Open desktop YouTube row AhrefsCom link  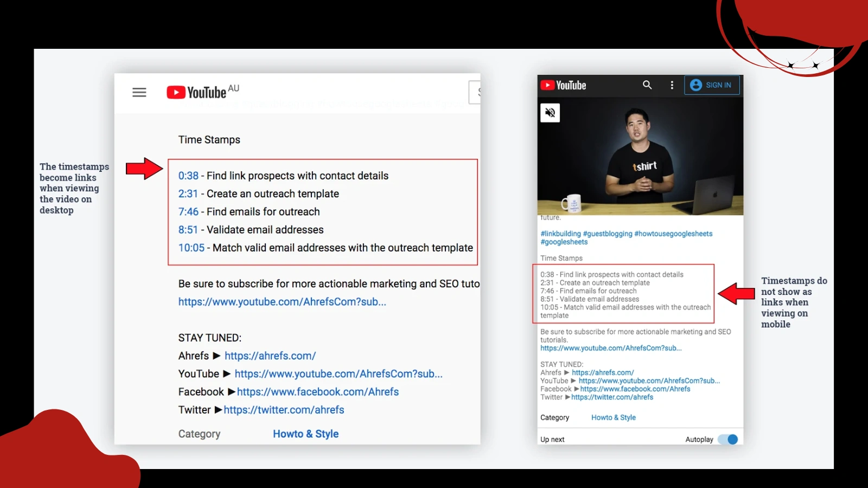[x=339, y=374]
